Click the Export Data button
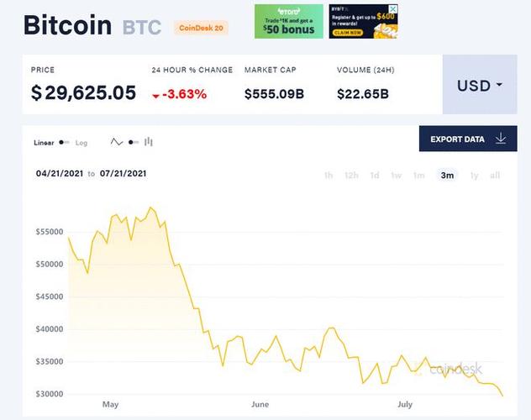Screen dimensions: 531x420 [x=468, y=139]
